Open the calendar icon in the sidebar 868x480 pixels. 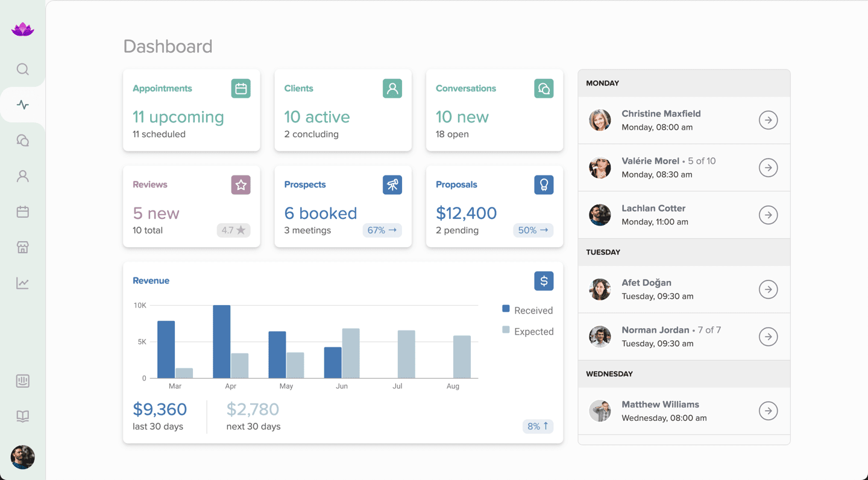pyautogui.click(x=22, y=212)
